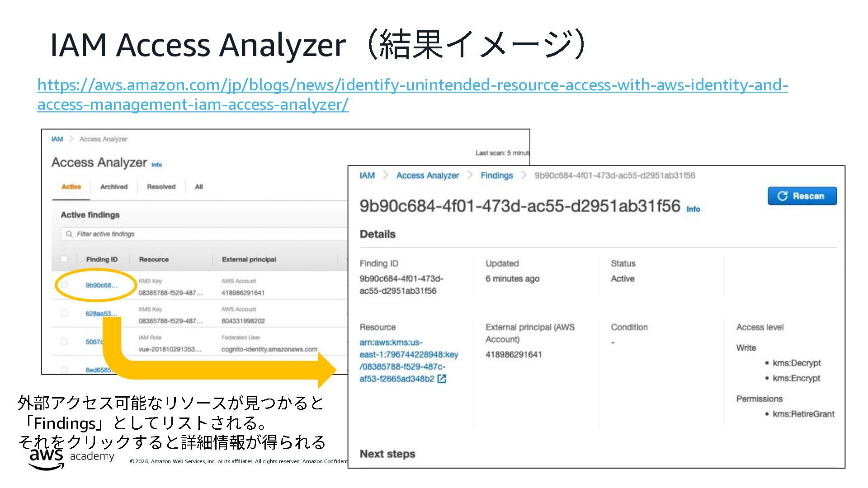868x488 pixels.
Task: Select the account number 804331998202 in the list
Action: pyautogui.click(x=243, y=321)
